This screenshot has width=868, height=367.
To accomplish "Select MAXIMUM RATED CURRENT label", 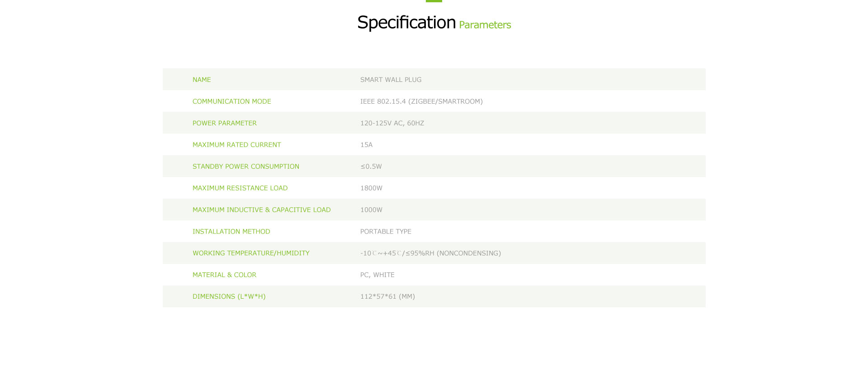I will 237,145.
